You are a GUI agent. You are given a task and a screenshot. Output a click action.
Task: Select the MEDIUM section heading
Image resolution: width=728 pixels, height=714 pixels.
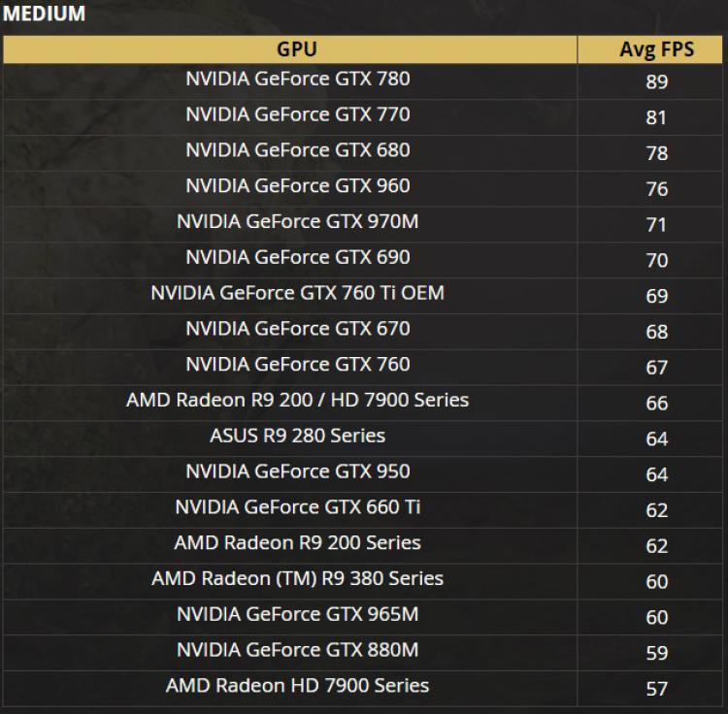(45, 14)
